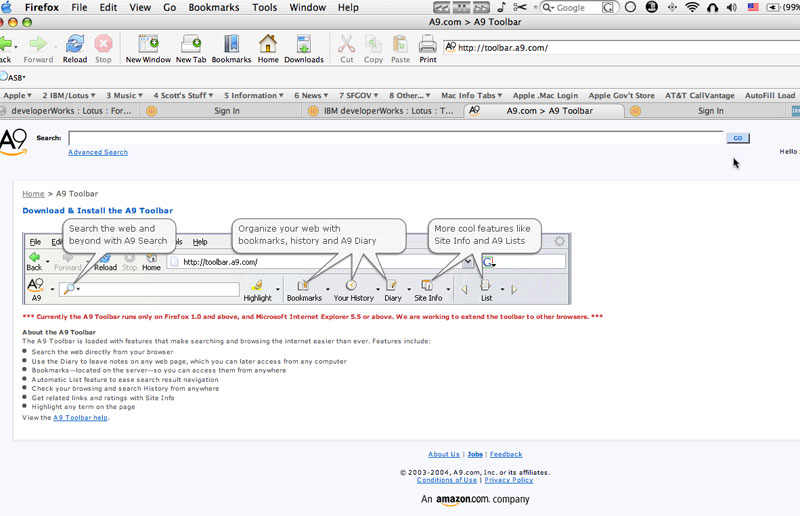The image size is (800, 516).
Task: Click the Paste toolbar icon
Action: point(401,44)
